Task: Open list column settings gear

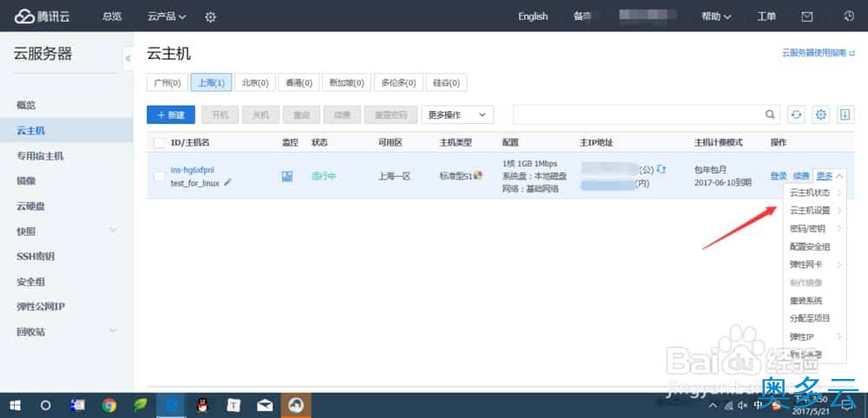Action: point(821,114)
